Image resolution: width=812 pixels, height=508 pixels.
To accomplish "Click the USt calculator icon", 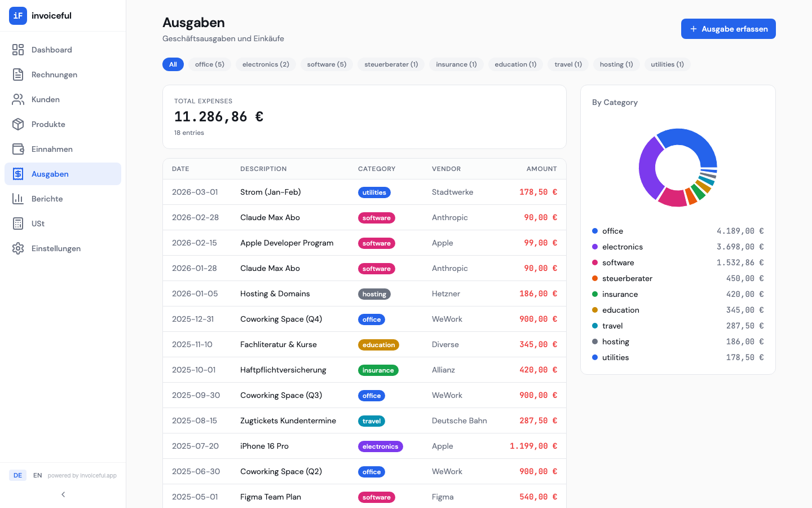I will point(18,224).
